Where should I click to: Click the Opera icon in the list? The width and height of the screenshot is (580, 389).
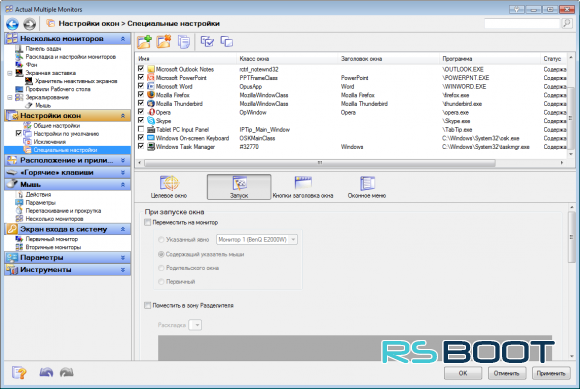151,112
